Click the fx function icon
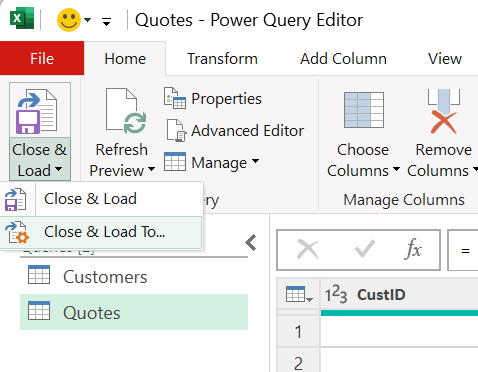 tap(413, 249)
